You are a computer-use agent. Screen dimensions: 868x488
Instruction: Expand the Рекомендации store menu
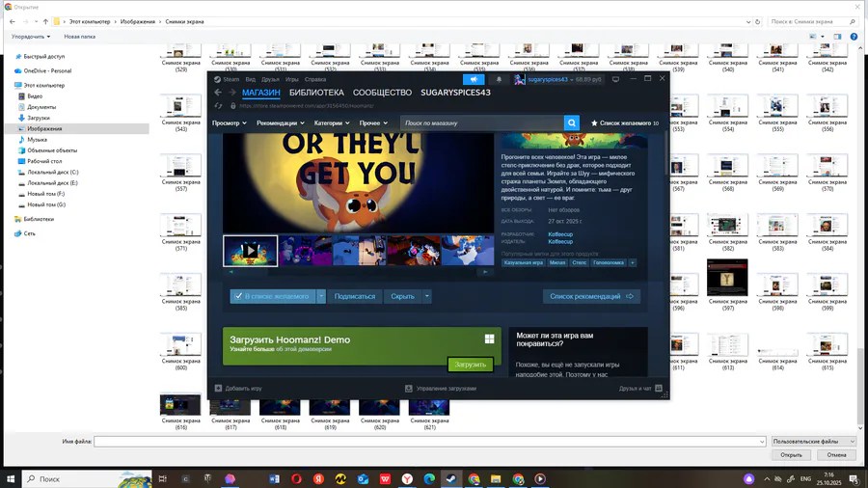(280, 122)
